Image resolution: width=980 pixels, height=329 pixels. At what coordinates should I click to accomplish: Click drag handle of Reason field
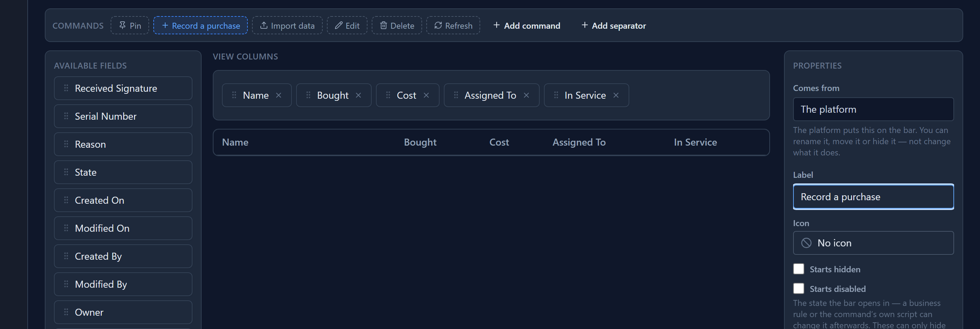[66, 144]
